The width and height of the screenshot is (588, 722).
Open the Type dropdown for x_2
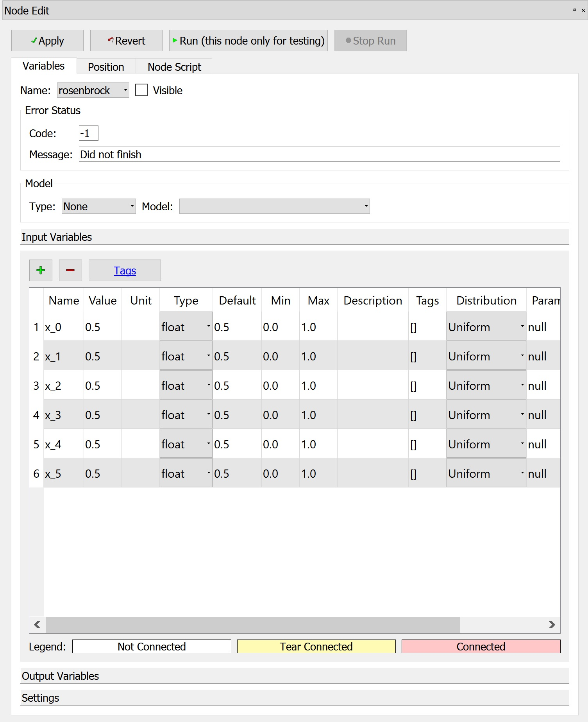click(x=186, y=385)
